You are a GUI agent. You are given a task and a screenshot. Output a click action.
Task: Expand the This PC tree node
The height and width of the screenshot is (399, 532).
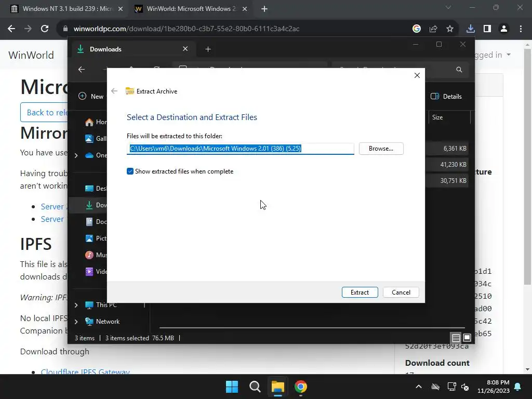click(76, 305)
